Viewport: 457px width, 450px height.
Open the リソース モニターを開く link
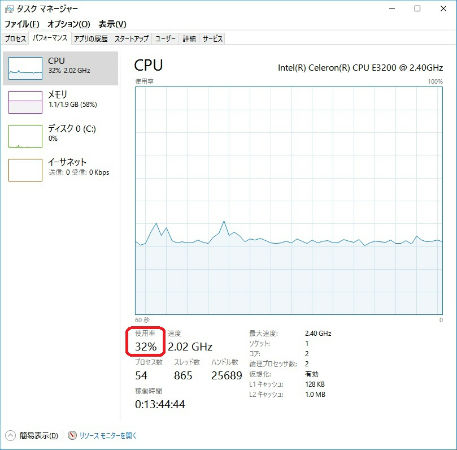tap(108, 435)
